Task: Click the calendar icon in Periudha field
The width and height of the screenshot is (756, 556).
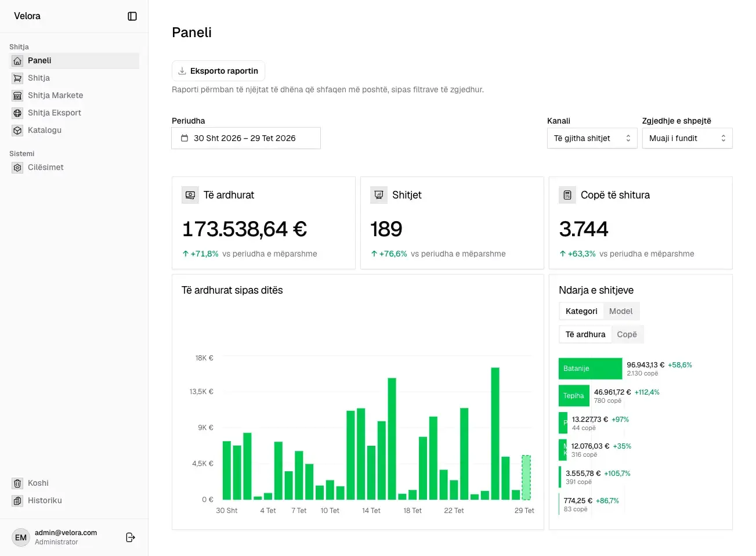Action: coord(185,138)
